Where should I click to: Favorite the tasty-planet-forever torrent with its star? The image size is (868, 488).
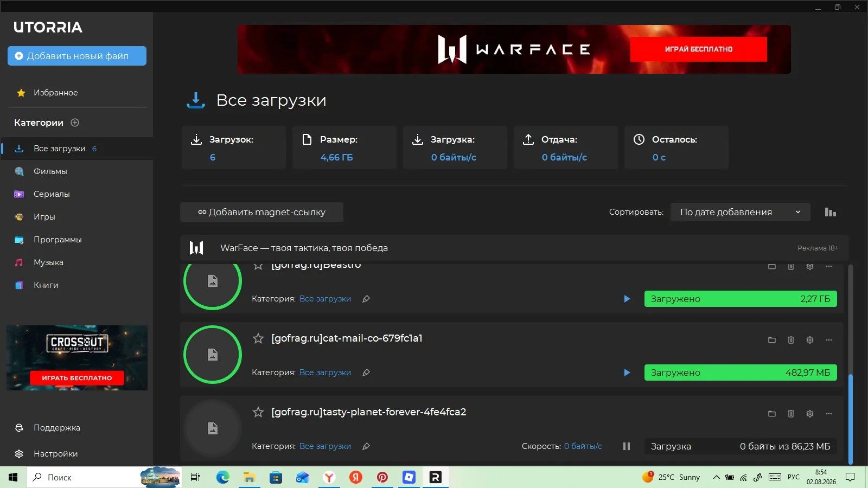258,412
